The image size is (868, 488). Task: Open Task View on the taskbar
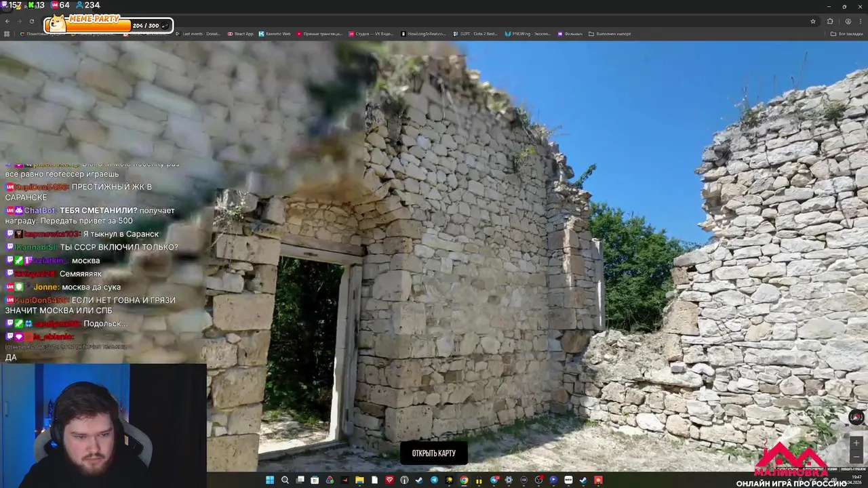click(x=300, y=480)
